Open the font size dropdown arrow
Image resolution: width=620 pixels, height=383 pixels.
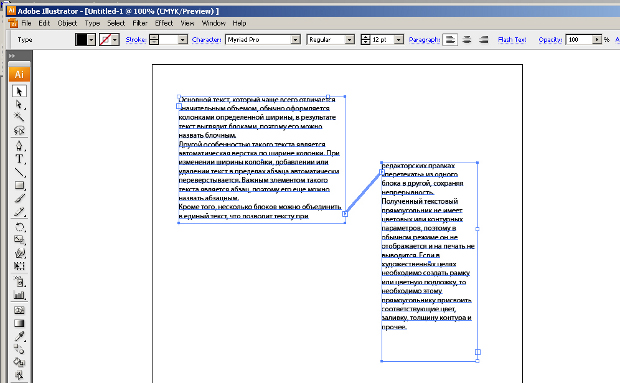(399, 40)
